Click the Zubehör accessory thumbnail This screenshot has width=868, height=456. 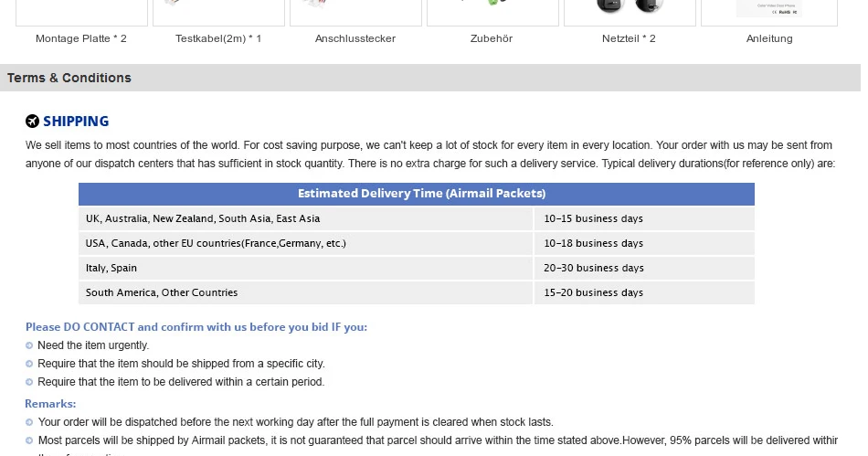(x=492, y=13)
